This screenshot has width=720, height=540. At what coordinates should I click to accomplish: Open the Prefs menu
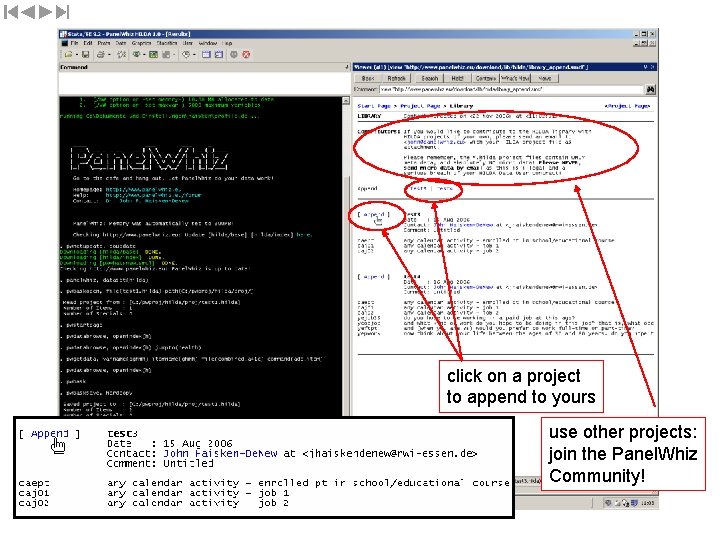point(104,43)
